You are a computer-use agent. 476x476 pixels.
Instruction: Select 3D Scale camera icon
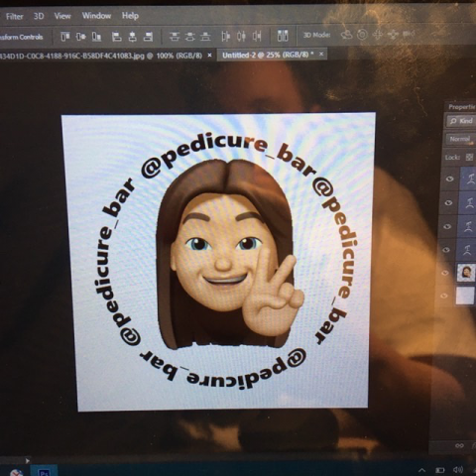tap(409, 34)
